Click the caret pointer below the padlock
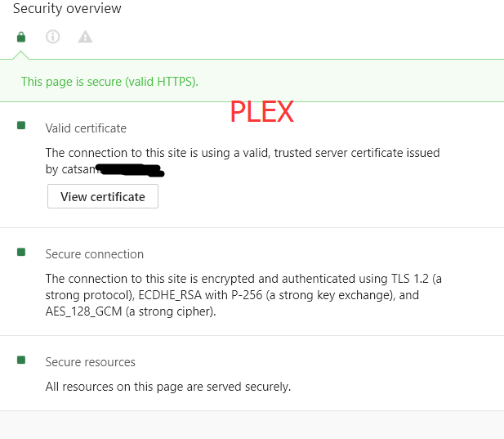504x439 pixels. (x=21, y=55)
